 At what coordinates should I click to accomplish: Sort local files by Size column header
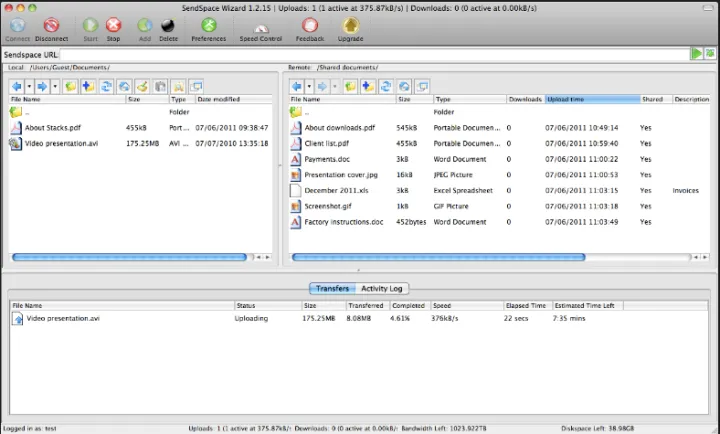click(x=147, y=100)
